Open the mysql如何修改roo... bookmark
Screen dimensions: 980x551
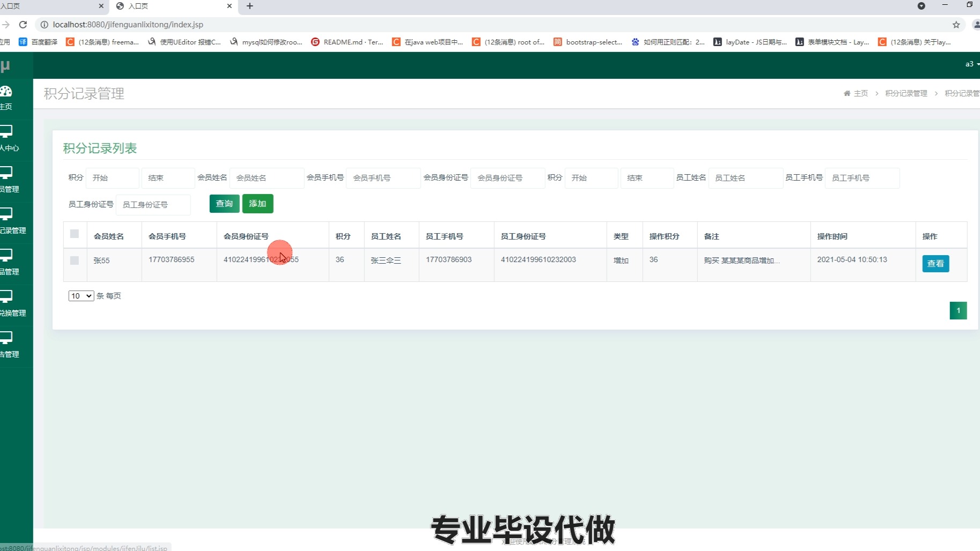click(266, 42)
